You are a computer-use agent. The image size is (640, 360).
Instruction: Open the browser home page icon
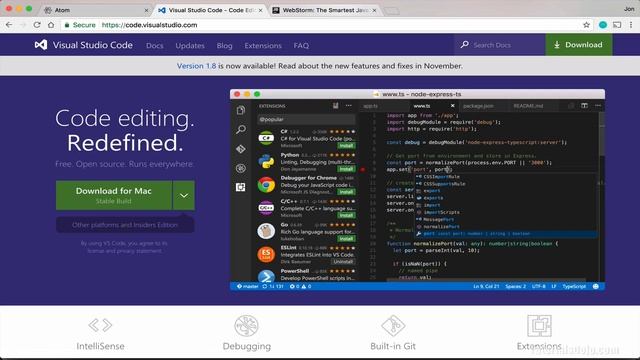click(51, 25)
